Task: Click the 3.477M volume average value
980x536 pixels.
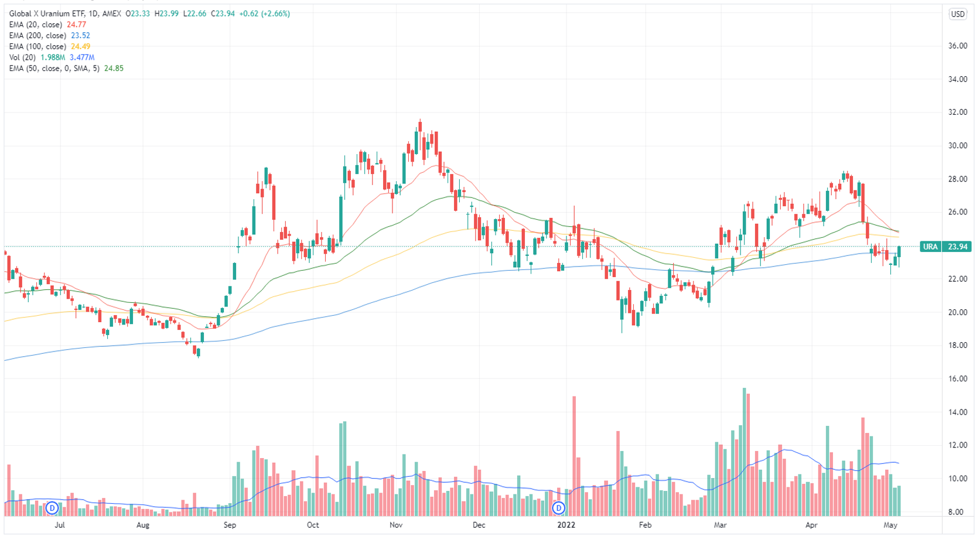Action: 82,57
